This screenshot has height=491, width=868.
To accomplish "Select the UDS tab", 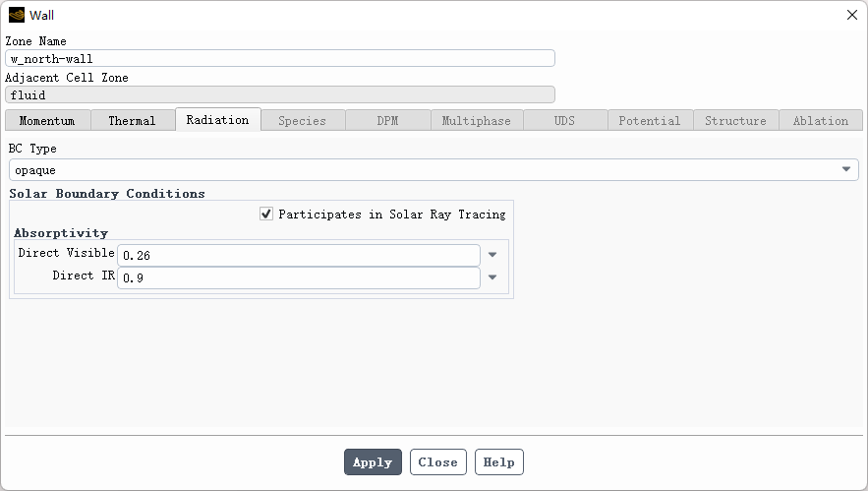I will 564,120.
